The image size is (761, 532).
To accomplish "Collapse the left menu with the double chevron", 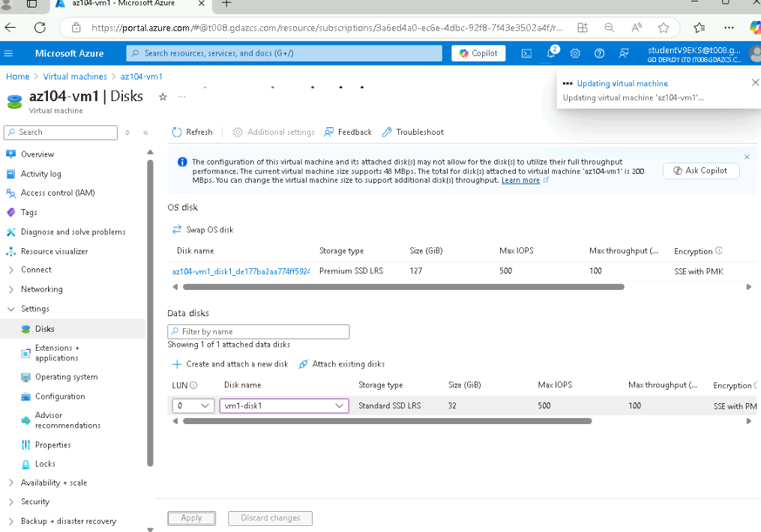I will [145, 133].
